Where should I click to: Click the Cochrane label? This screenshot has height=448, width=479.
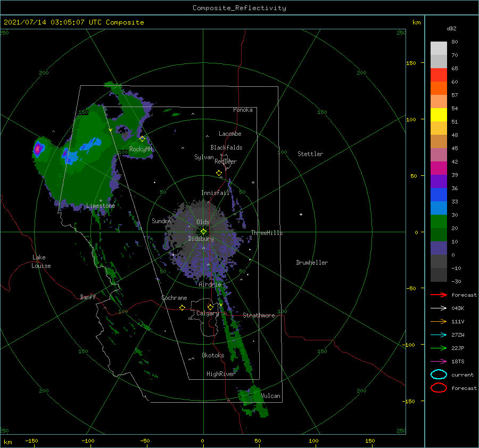[x=174, y=298]
